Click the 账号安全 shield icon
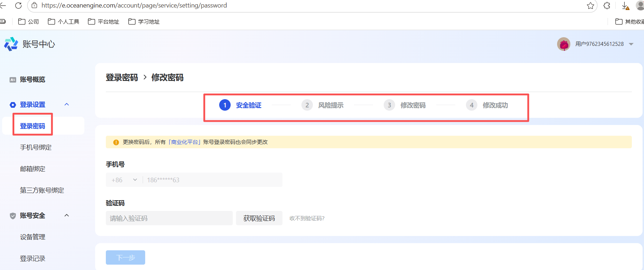 point(13,216)
